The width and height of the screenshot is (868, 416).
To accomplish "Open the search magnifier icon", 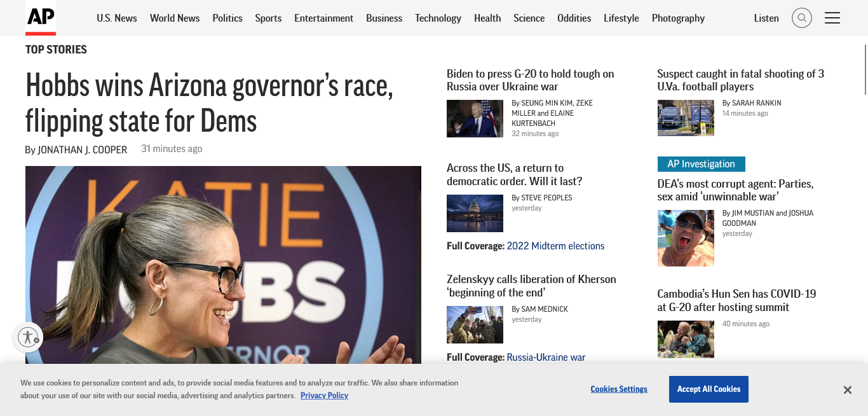I will click(x=802, y=18).
